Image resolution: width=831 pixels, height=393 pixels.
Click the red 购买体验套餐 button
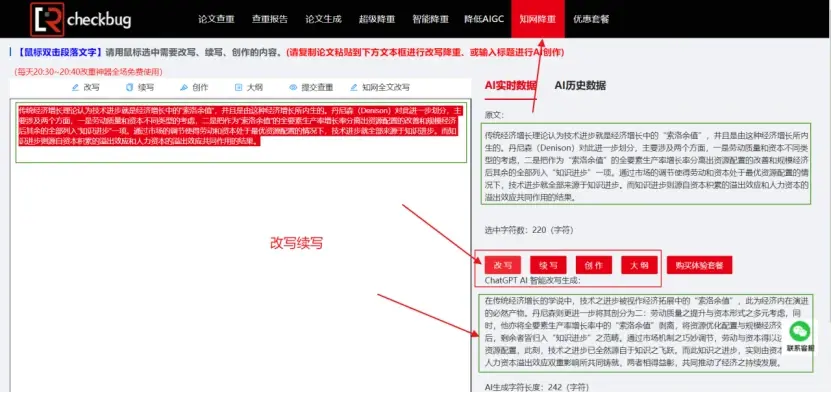pyautogui.click(x=700, y=265)
